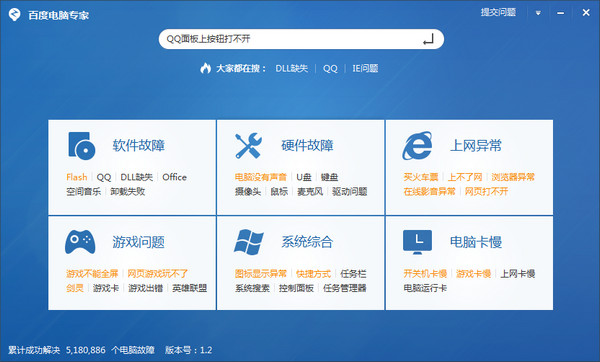The image size is (600, 362).
Task: Expand the title bar dropdown arrow menu
Action: tap(538, 13)
